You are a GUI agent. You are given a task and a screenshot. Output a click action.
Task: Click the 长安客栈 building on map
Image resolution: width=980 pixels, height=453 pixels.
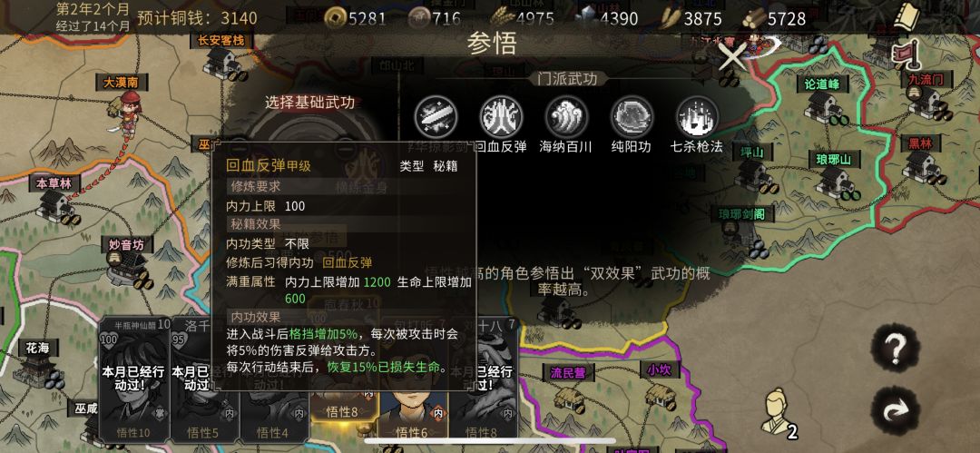[221, 57]
